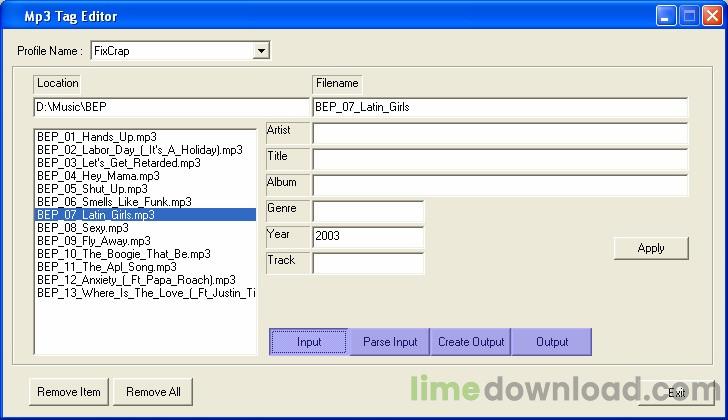Select BEP_08_Sexy.mp3 in the list
Viewport: 728px width, 420px height.
point(145,228)
